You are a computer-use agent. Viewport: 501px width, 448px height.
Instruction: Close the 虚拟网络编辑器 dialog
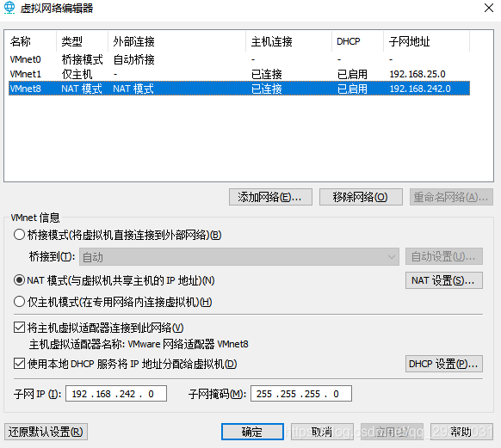coord(489,8)
